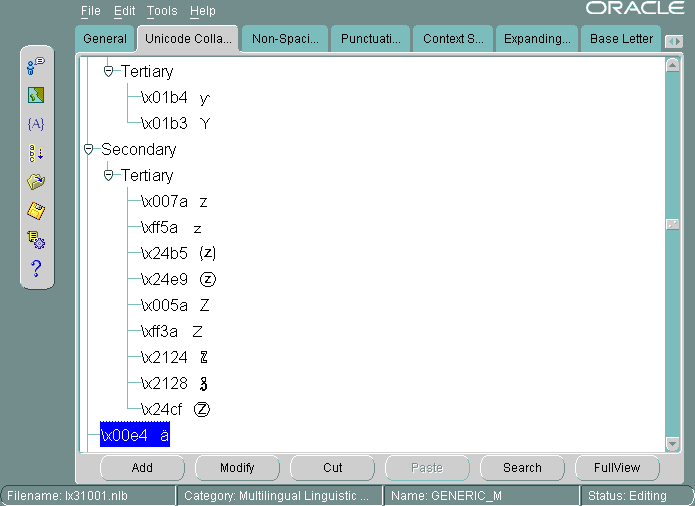Image resolution: width=695 pixels, height=506 pixels.
Task: Click the Search button
Action: click(x=522, y=467)
